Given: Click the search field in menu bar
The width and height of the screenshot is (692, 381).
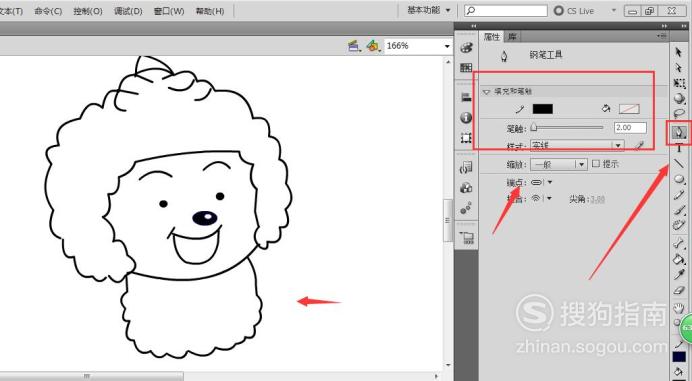Looking at the screenshot, I should [506, 10].
